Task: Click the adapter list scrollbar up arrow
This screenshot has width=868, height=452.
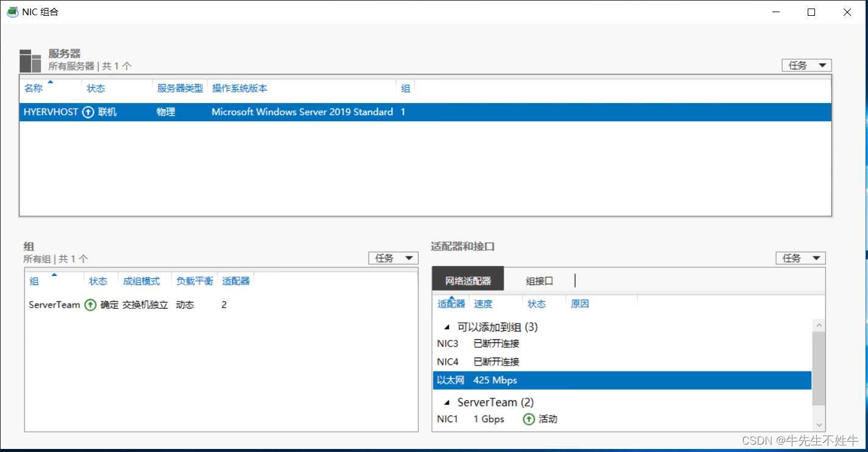Action: (819, 325)
